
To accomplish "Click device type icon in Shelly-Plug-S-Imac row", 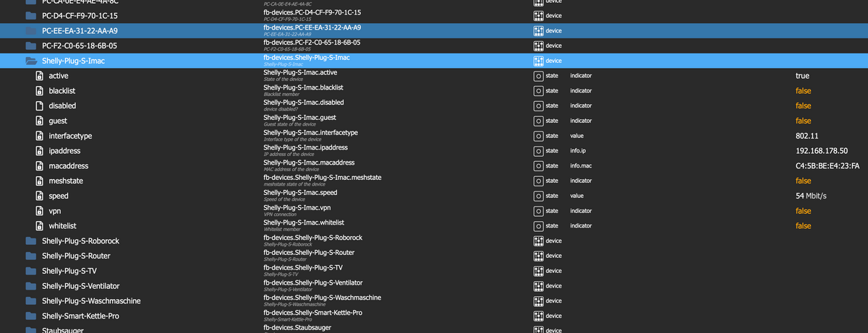I will click(x=537, y=61).
